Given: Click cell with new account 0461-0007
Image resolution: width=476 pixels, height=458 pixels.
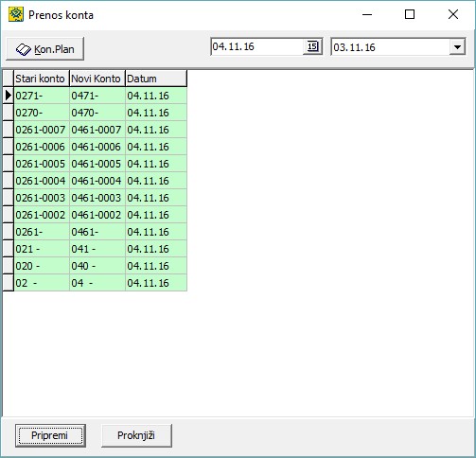Looking at the screenshot, I should tap(97, 130).
